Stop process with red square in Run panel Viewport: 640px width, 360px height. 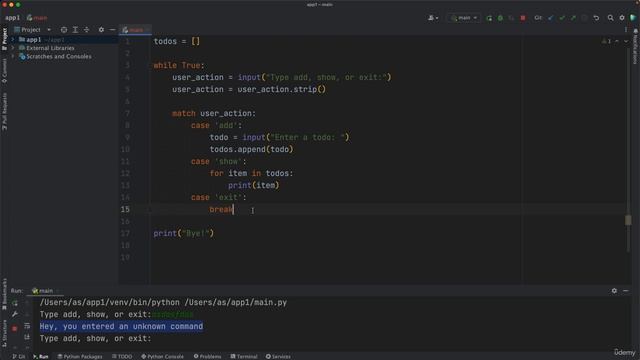tap(15, 329)
